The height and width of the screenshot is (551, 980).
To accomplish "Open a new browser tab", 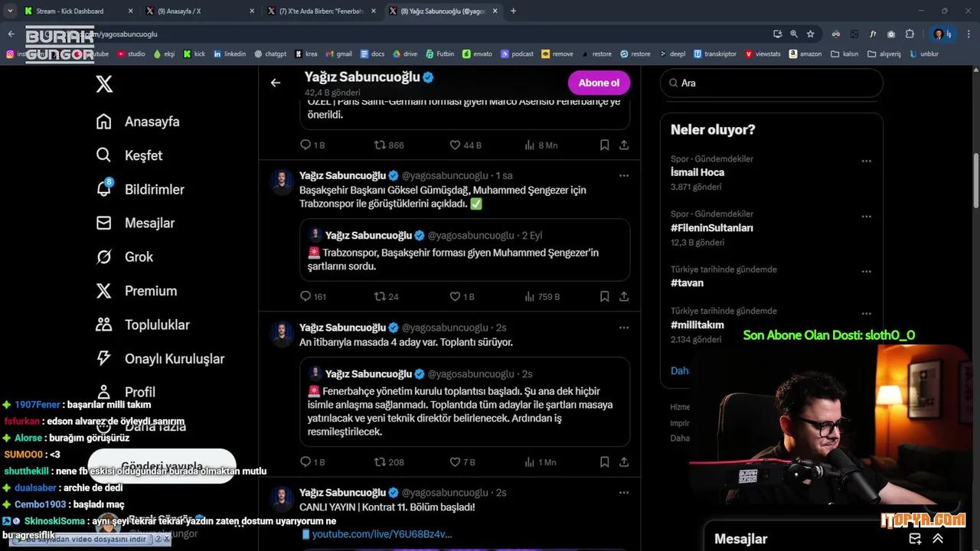I will [x=513, y=11].
